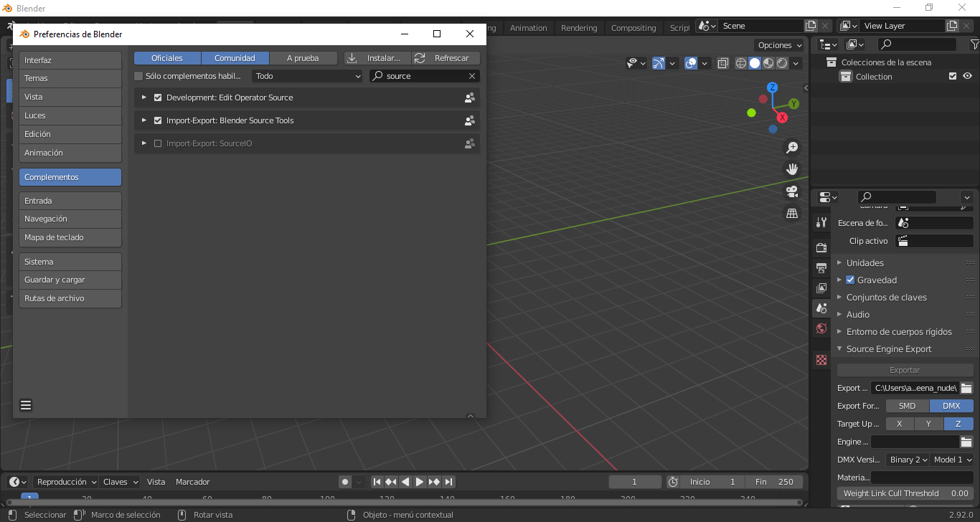
Task: Select the Interfaz preferences tab
Action: coord(70,60)
